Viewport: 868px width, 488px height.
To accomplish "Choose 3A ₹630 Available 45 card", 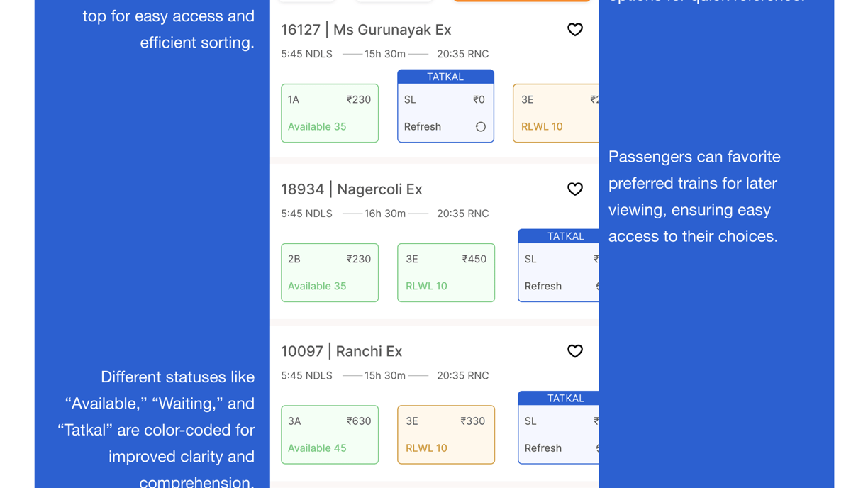I will pos(330,435).
